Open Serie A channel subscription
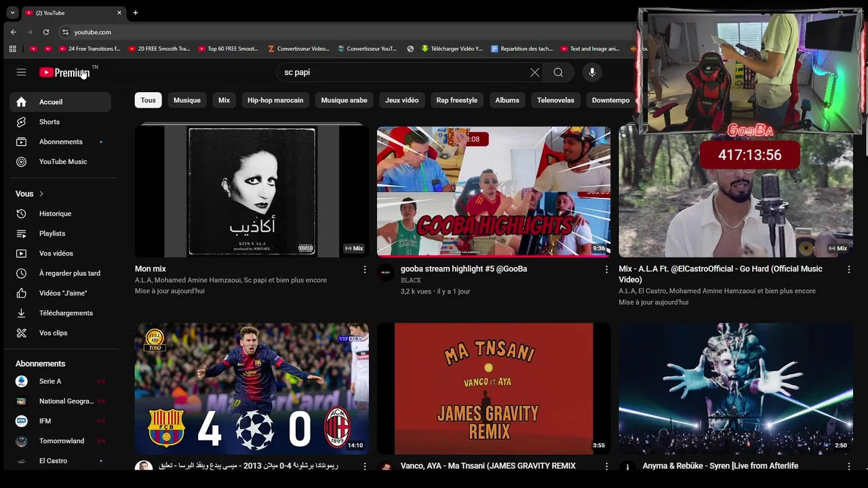Viewport: 868px width, 488px height. point(60,381)
